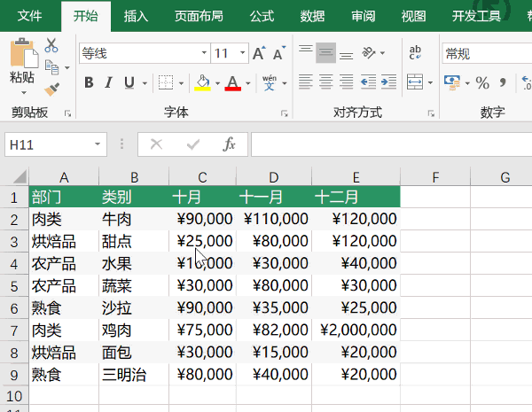
Task: Open underline style dropdown arrow
Action: point(145,83)
